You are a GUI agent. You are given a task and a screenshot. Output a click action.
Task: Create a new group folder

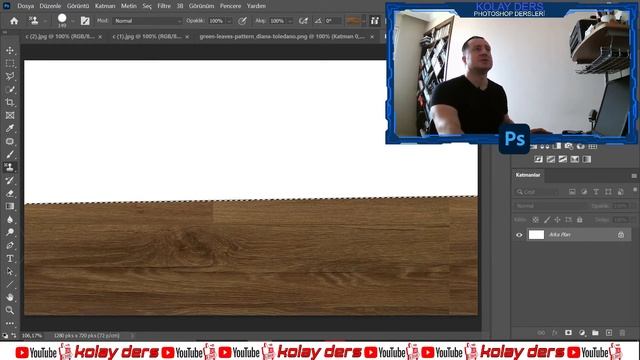click(x=596, y=333)
